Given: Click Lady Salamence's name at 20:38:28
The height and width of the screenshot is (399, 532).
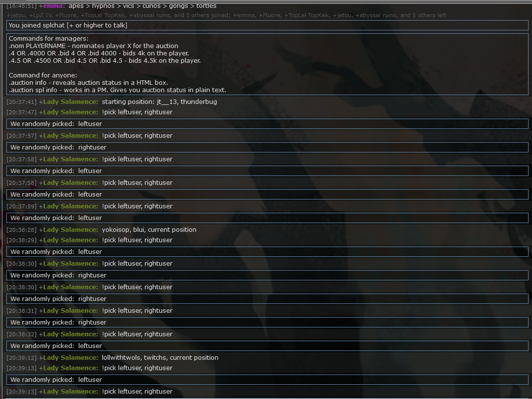Looking at the screenshot, I should coord(70,230).
